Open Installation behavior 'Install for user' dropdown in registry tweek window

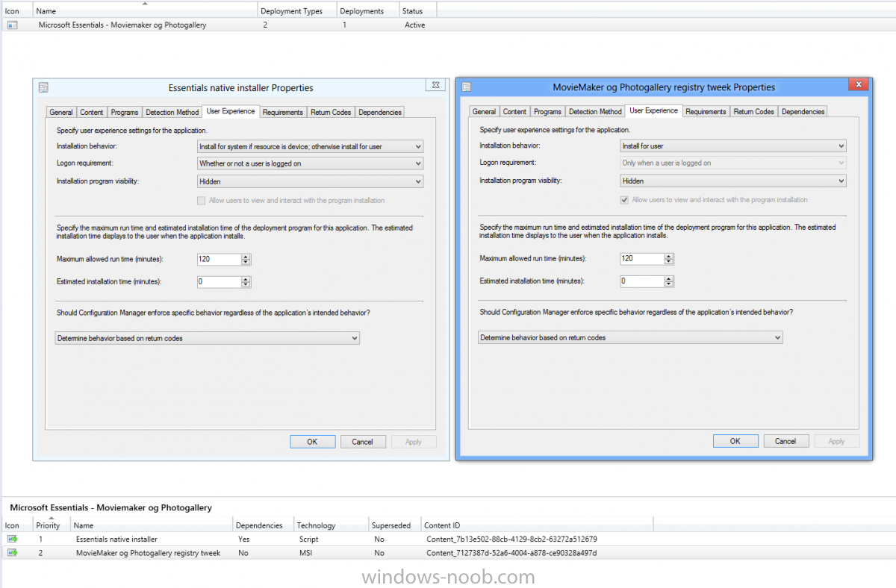click(x=733, y=146)
